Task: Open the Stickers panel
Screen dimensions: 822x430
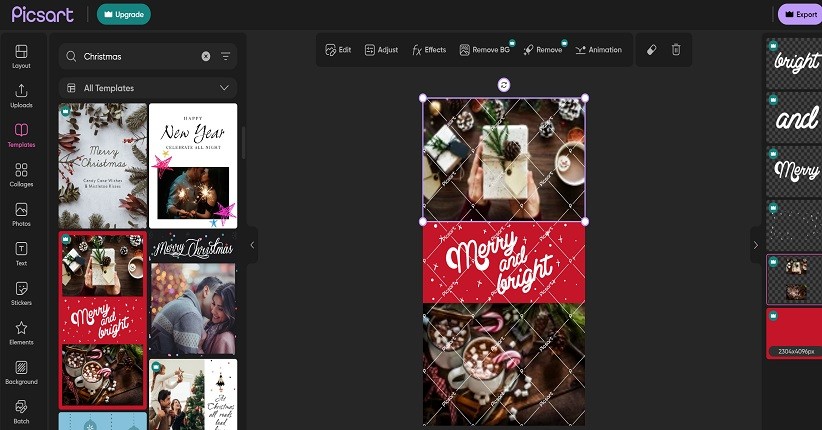Action: coord(21,293)
